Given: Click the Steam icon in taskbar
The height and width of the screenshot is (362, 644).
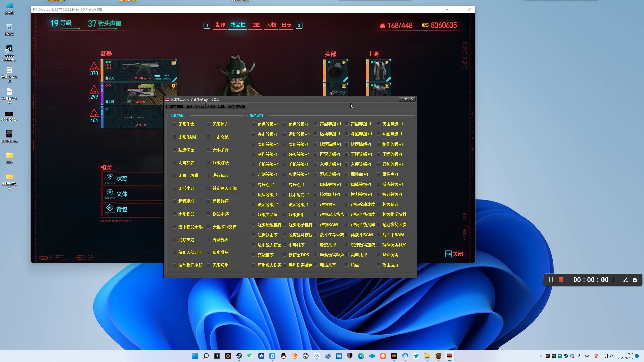Looking at the screenshot, I should [x=239, y=356].
